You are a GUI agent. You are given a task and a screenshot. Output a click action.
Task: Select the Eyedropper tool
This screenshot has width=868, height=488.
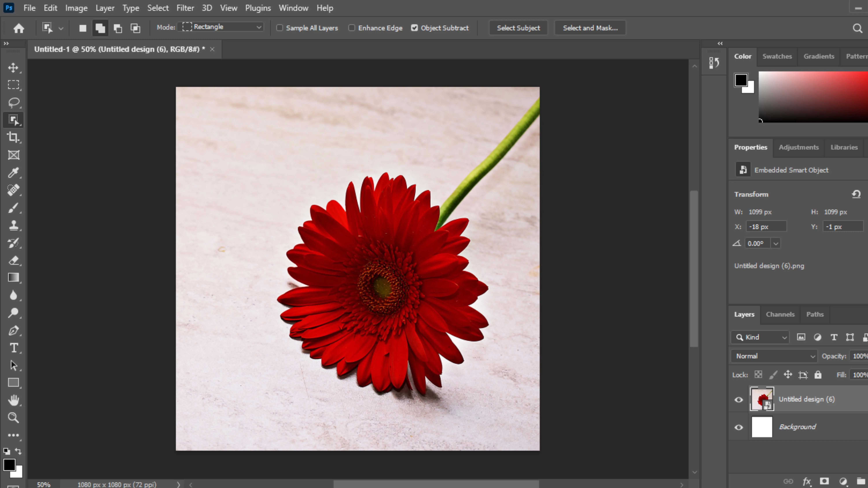tap(13, 172)
